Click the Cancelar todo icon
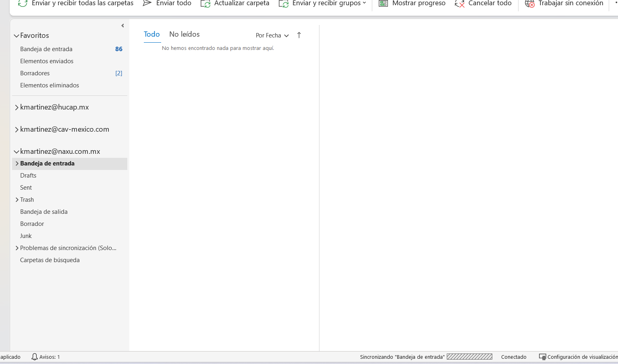Viewport: 618px width, 364px height. pyautogui.click(x=460, y=4)
